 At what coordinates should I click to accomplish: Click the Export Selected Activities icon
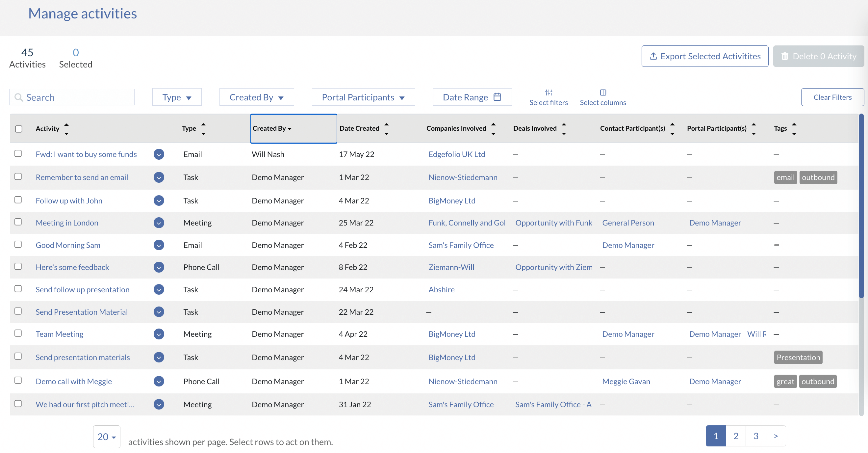click(653, 56)
